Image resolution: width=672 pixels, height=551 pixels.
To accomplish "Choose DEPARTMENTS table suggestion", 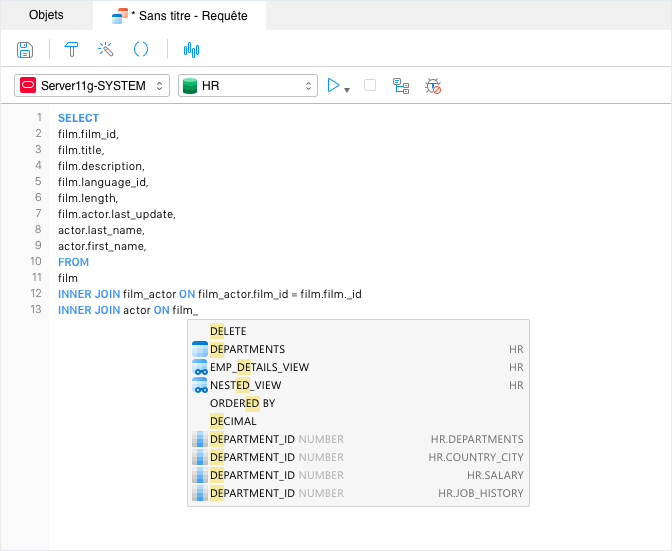I will (x=358, y=349).
